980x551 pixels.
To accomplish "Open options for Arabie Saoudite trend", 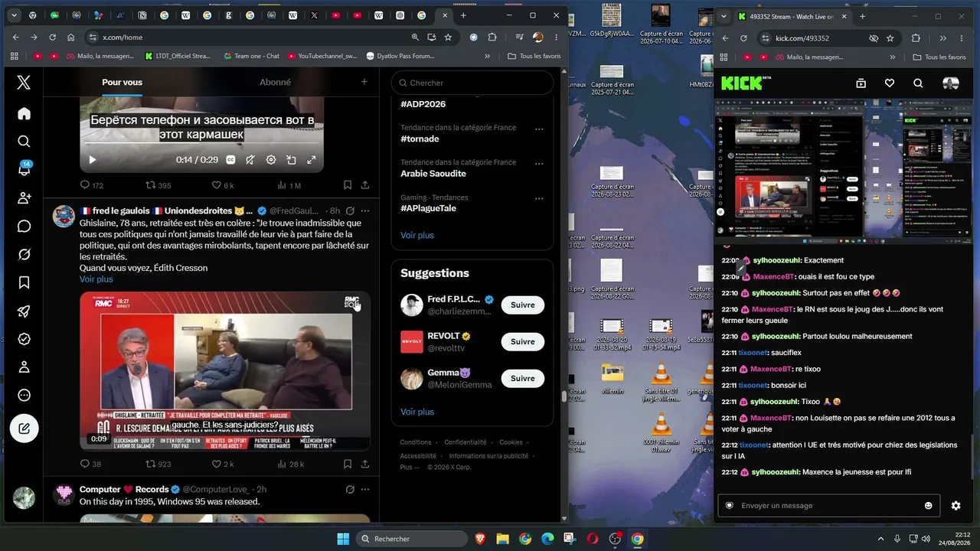I will point(539,163).
